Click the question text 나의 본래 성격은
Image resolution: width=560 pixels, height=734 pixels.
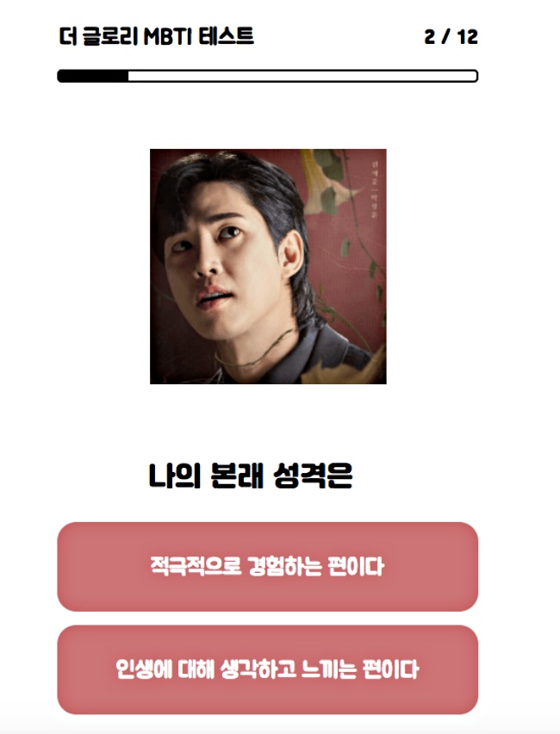pos(251,476)
